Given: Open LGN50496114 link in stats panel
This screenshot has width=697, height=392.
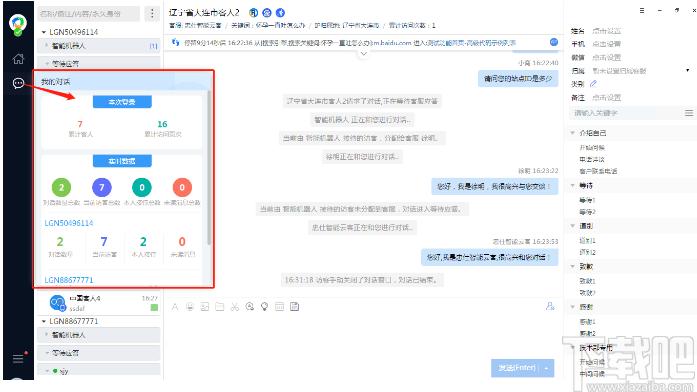Looking at the screenshot, I should click(69, 223).
